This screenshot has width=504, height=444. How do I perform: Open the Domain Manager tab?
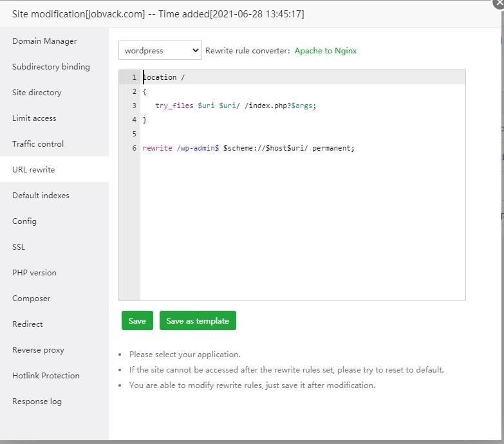click(44, 41)
